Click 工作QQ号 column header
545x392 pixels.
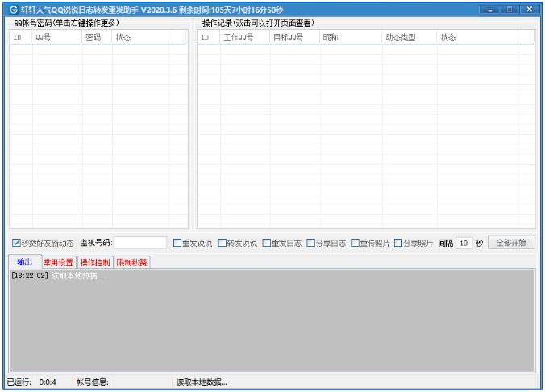tap(245, 37)
